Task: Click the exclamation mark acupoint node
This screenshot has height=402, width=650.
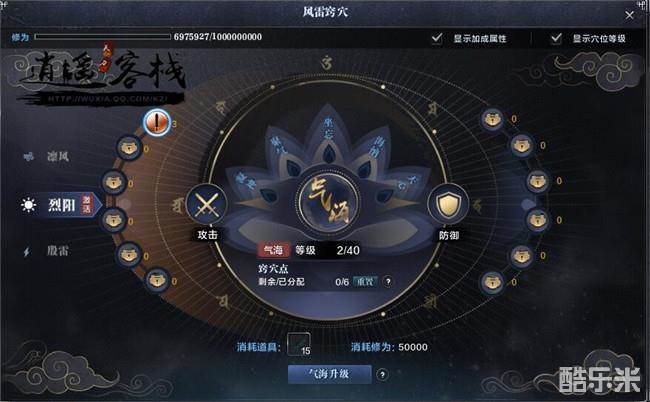Action: point(157,123)
